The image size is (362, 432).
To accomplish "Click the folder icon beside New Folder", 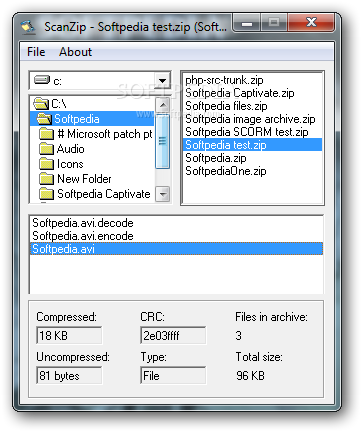I will point(46,179).
